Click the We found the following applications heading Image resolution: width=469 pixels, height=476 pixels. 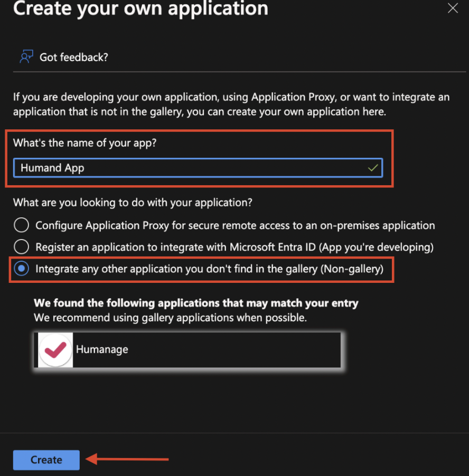(x=196, y=303)
